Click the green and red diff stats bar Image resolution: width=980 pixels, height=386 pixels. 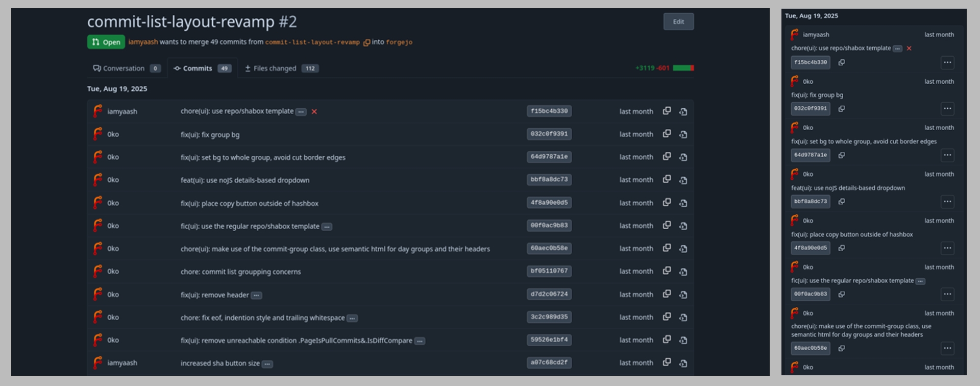point(683,68)
